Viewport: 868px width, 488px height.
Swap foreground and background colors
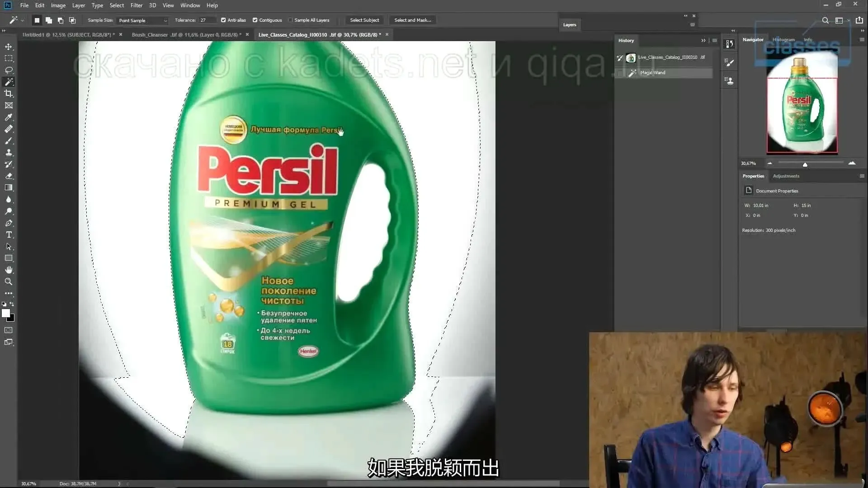(12, 304)
